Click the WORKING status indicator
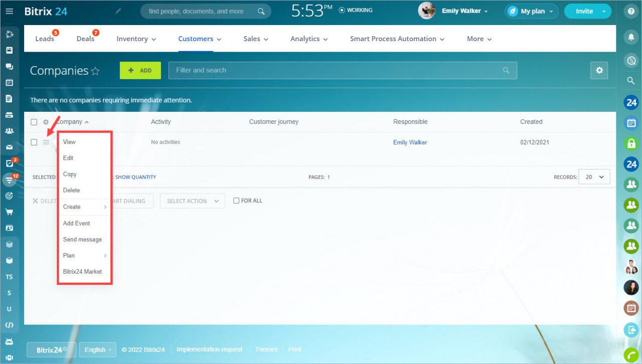The image size is (642, 364). [356, 10]
